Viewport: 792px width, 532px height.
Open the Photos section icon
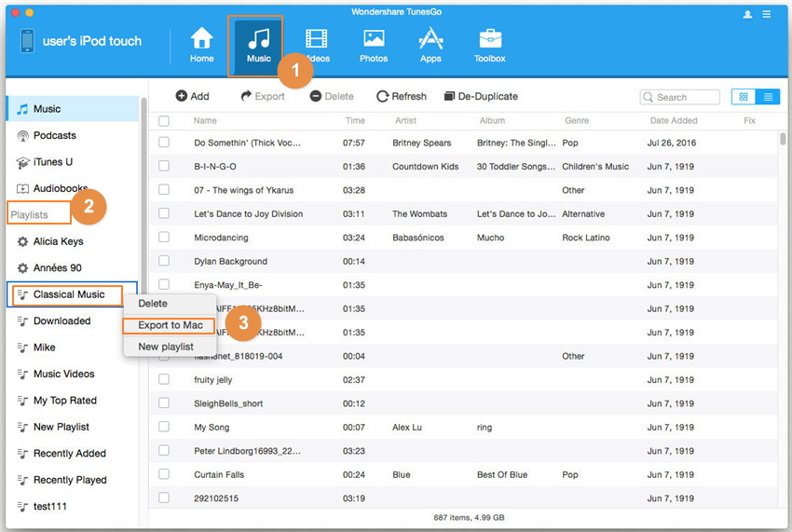pyautogui.click(x=374, y=39)
